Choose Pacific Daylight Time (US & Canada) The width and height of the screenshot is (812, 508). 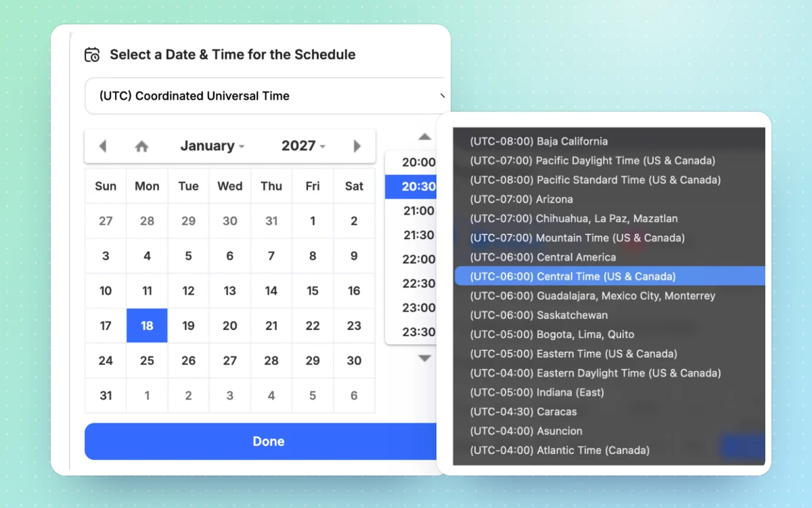coord(610,161)
